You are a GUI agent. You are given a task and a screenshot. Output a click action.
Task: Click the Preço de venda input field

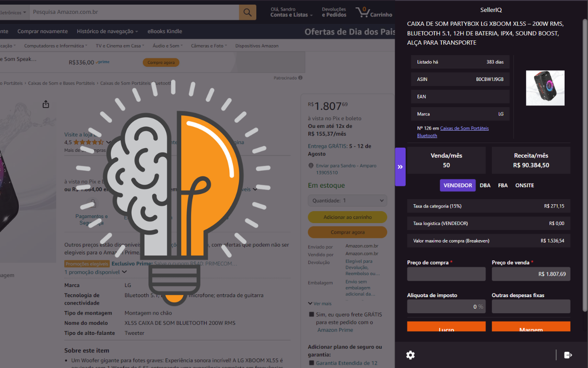[x=531, y=274]
